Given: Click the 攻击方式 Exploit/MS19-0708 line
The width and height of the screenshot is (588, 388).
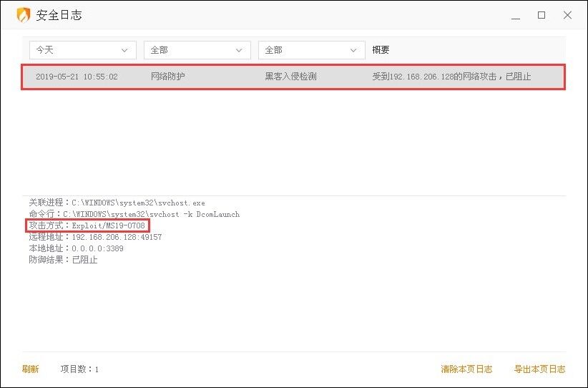Looking at the screenshot, I should point(87,225).
